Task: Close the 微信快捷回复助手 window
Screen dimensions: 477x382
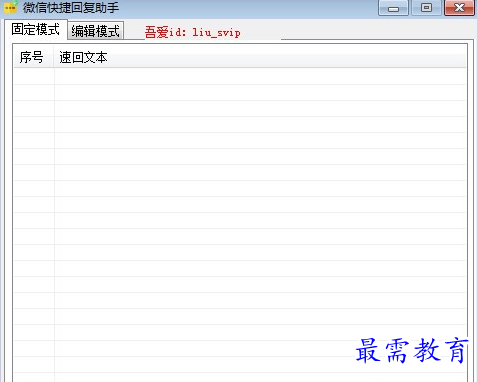Action: (459, 8)
